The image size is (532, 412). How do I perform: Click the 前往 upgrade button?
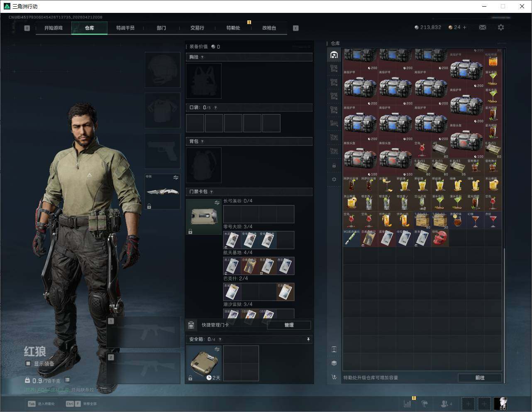(480, 378)
